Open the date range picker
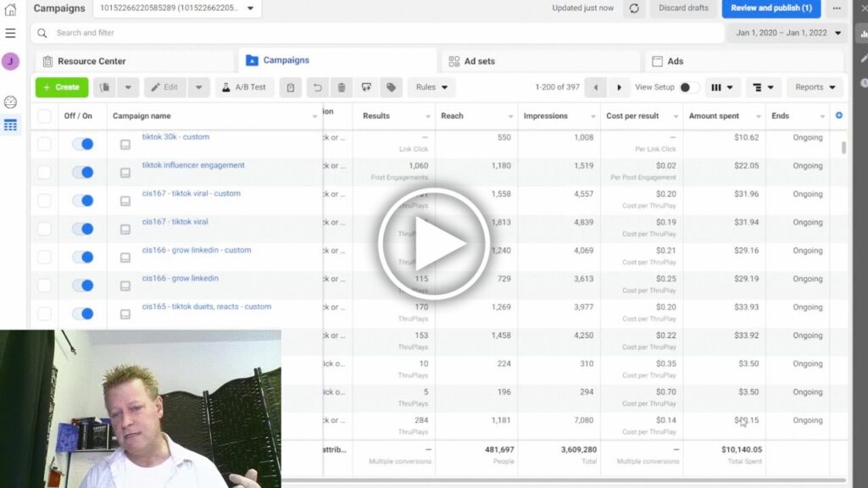Viewport: 868px width, 488px height. (788, 33)
